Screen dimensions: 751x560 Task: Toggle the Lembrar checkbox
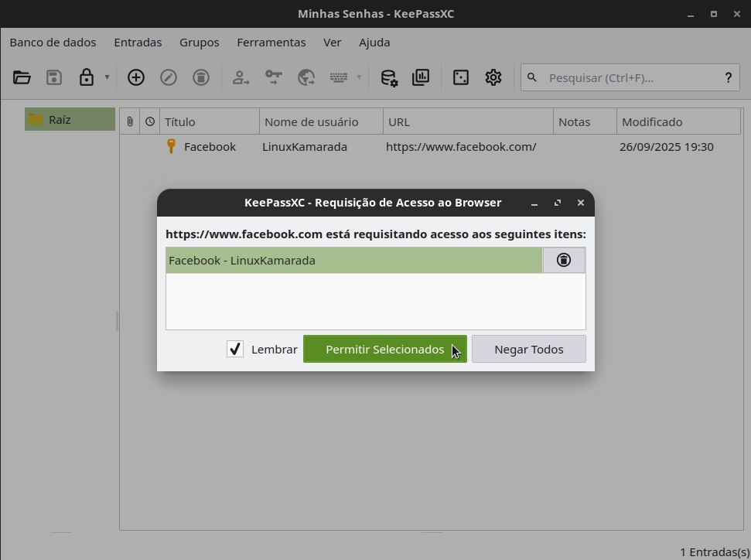(x=235, y=349)
